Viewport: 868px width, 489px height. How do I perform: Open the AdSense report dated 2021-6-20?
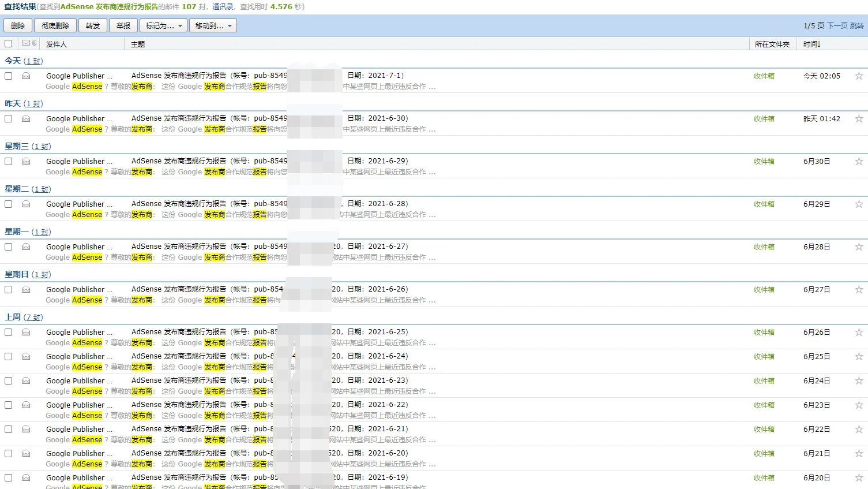point(270,453)
